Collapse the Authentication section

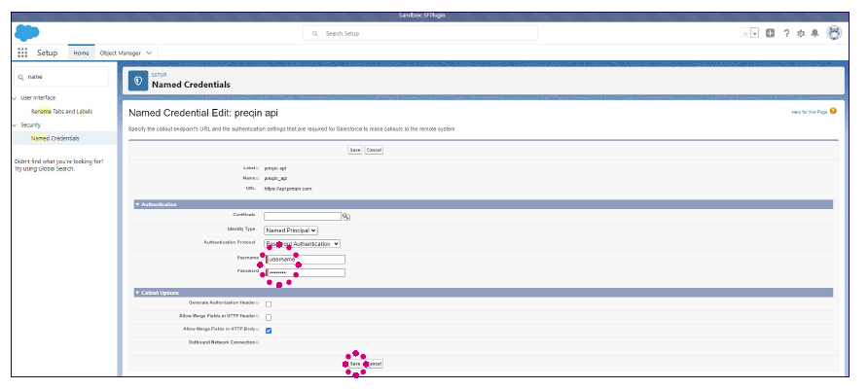137,204
